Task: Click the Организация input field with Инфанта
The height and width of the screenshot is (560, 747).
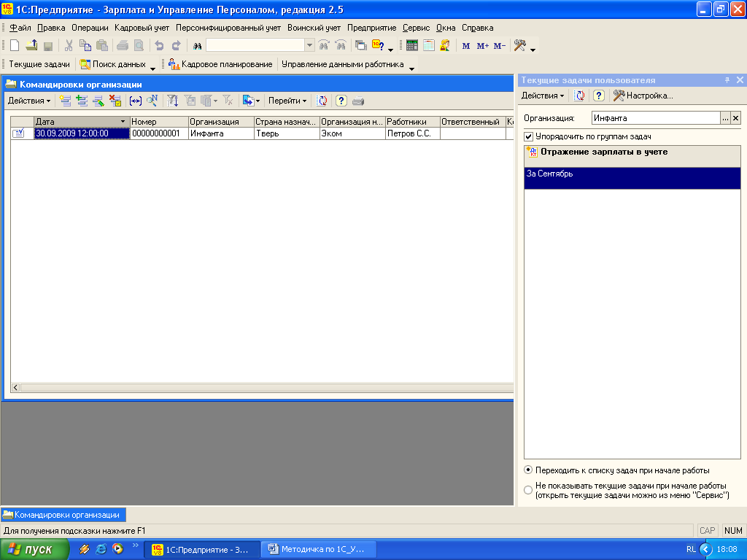Action: (656, 118)
